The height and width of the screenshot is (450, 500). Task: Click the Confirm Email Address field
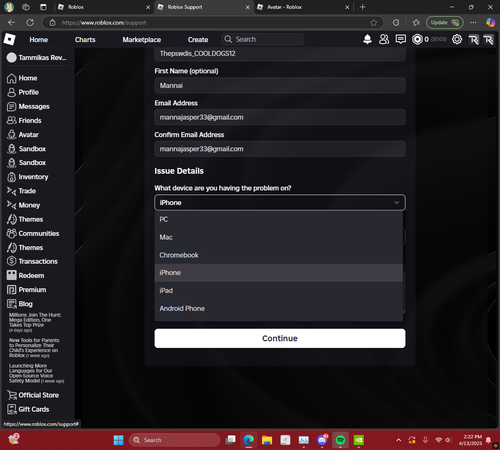coord(280,149)
